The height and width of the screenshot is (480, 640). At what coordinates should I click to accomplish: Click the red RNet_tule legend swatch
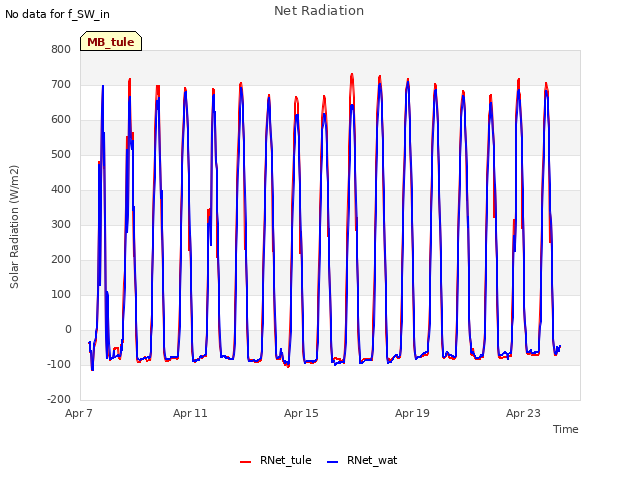(245, 462)
